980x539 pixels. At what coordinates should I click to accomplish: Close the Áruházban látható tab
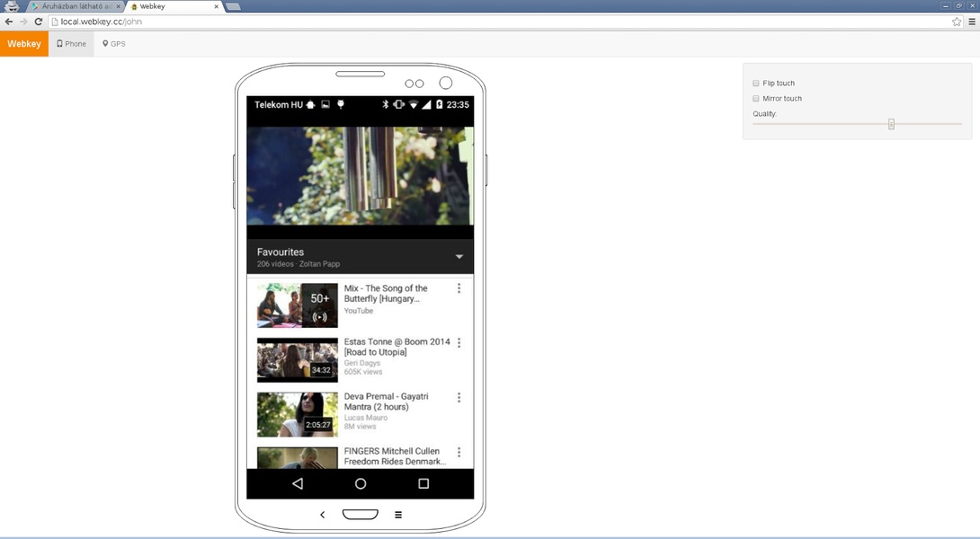(x=118, y=6)
